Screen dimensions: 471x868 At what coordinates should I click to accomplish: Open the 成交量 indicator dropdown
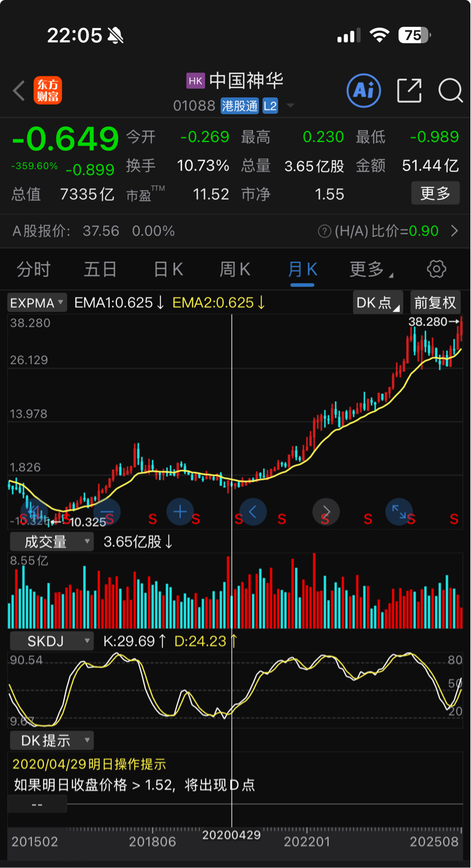[51, 542]
